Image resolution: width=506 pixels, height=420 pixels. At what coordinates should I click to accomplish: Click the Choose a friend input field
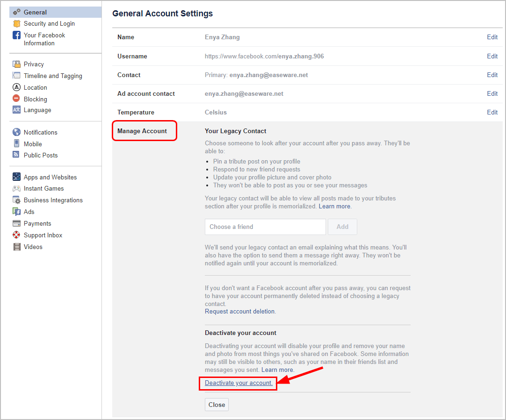265,227
